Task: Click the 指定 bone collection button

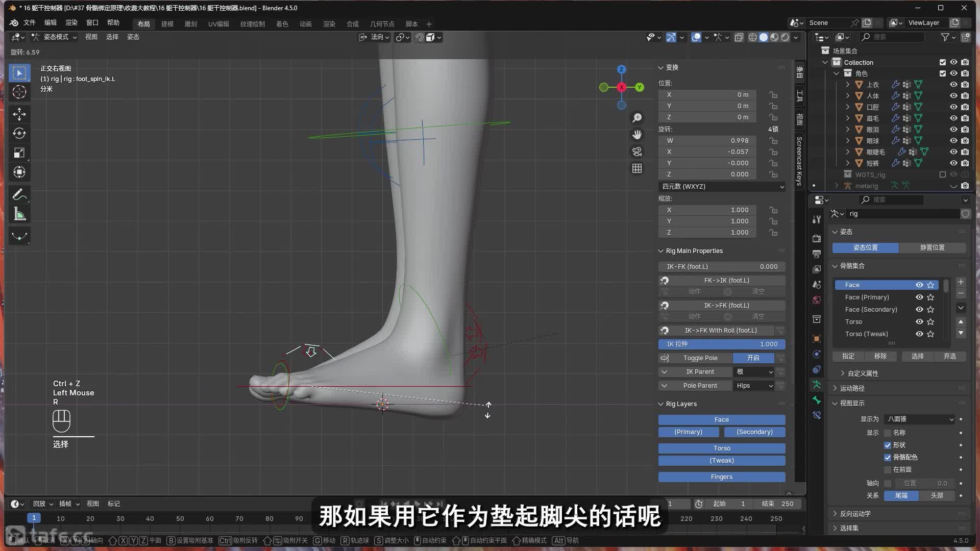Action: [848, 356]
